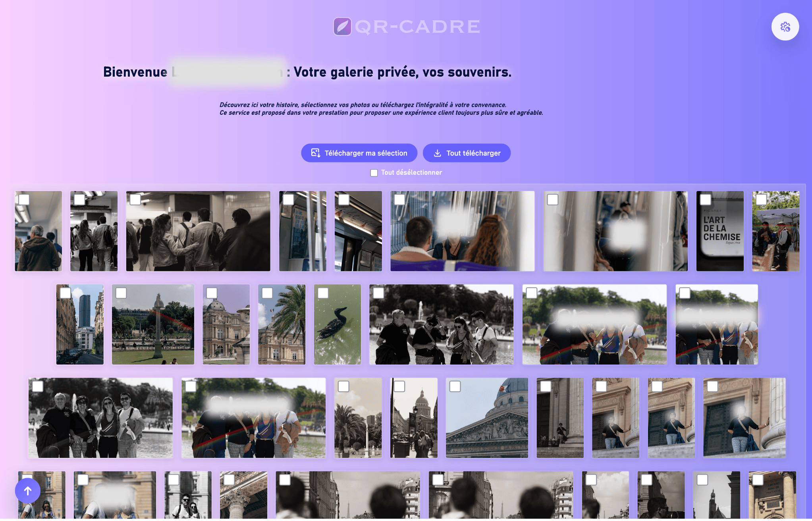Image resolution: width=812 pixels, height=521 pixels.
Task: Click the scroll-to-top arrow button
Action: [x=27, y=491]
